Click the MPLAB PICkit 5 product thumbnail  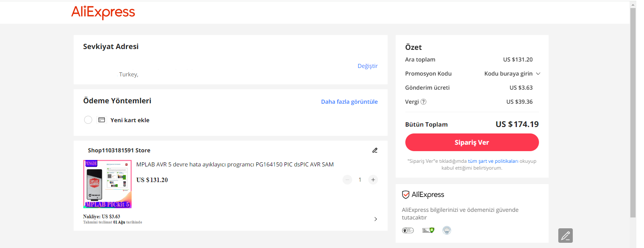[x=107, y=184]
